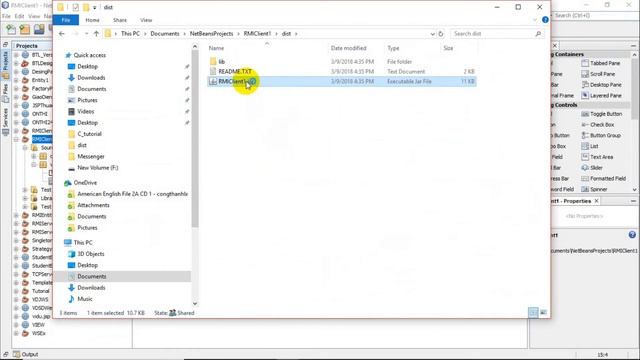Click the Explorer Help question icon
The image size is (640, 360).
pos(545,20)
